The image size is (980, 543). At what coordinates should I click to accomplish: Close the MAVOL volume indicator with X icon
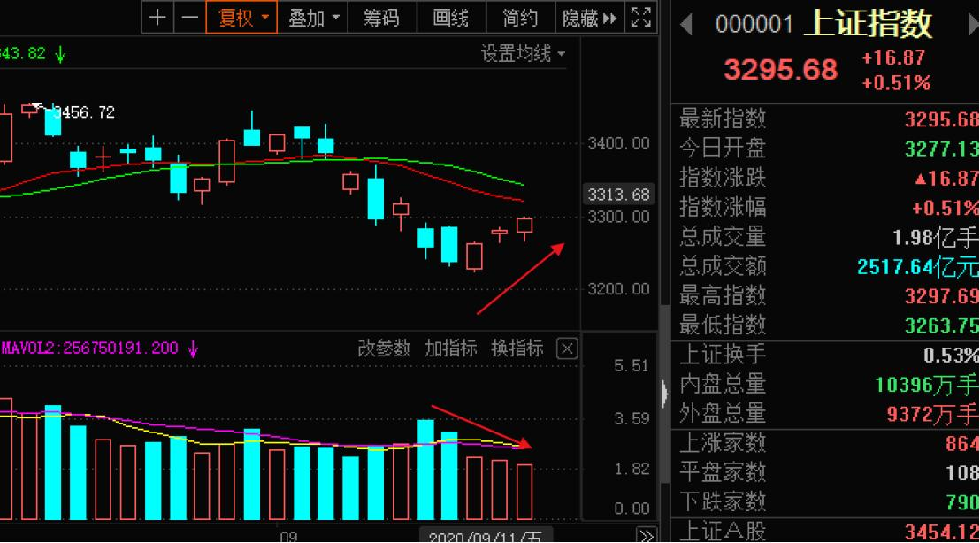[x=565, y=348]
